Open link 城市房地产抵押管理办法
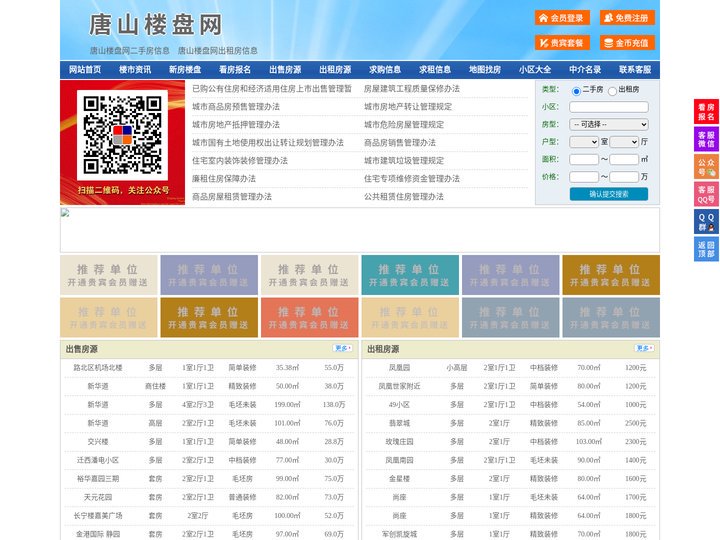Screen dimensions: 720x540 point(236,124)
